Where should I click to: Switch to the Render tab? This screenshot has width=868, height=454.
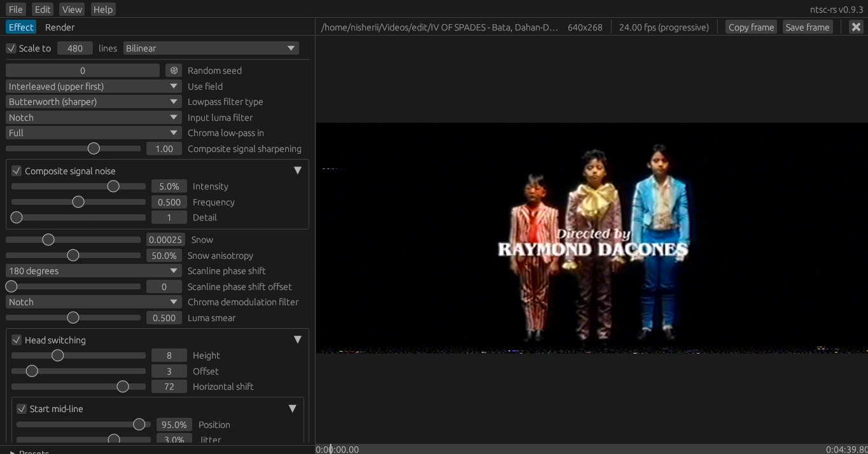(60, 27)
